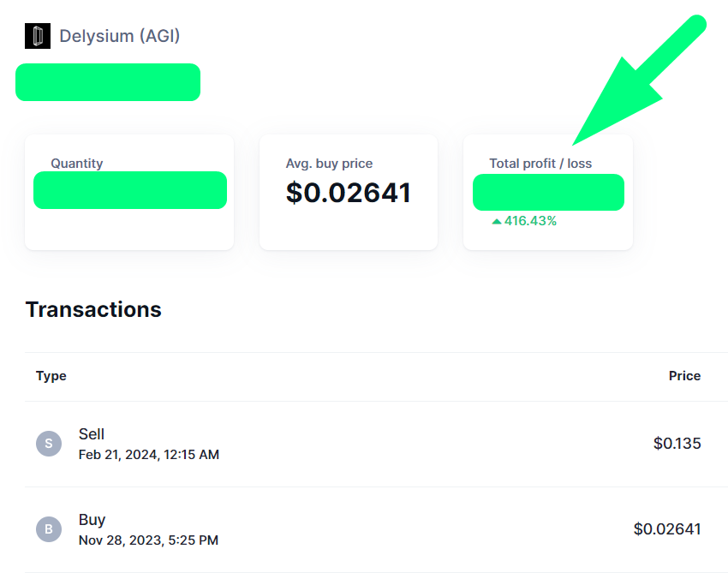Click the Quantity card icon area
Image resolution: width=728 pixels, height=573 pixels.
click(76, 163)
